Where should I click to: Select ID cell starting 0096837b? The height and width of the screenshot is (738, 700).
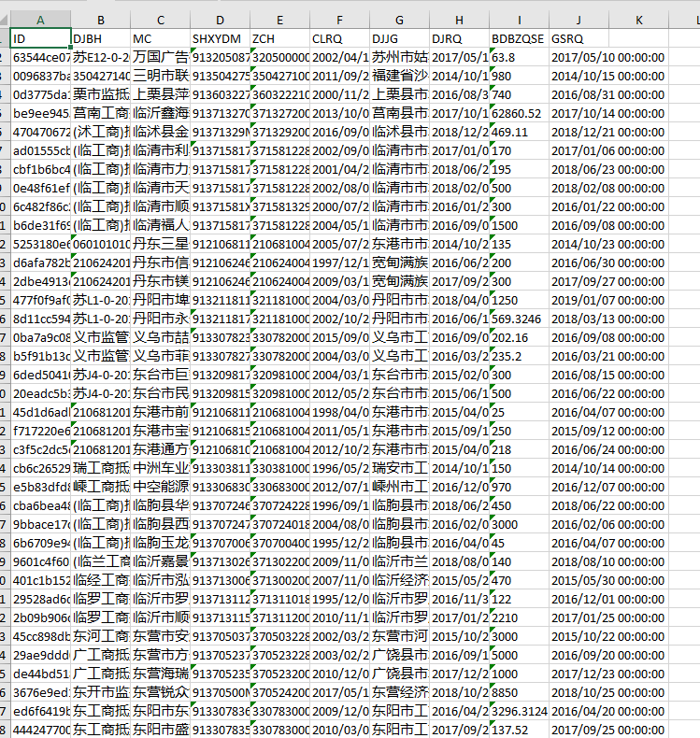[x=40, y=77]
